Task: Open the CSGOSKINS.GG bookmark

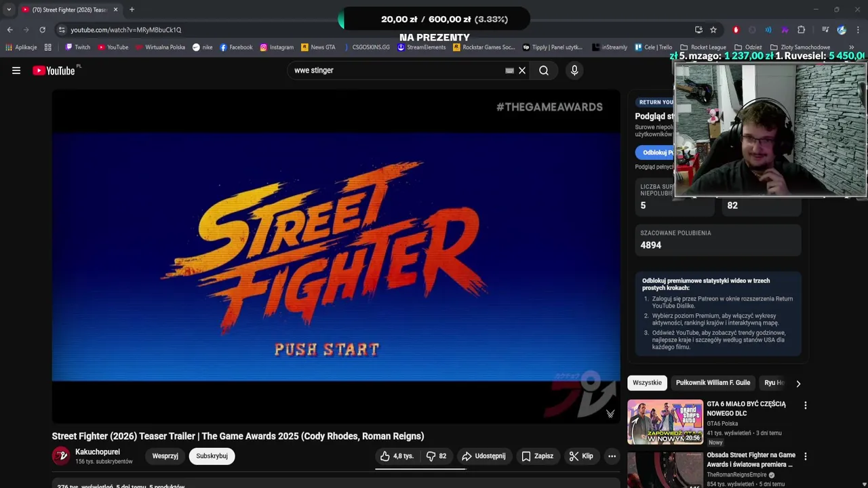Action: 366,47
